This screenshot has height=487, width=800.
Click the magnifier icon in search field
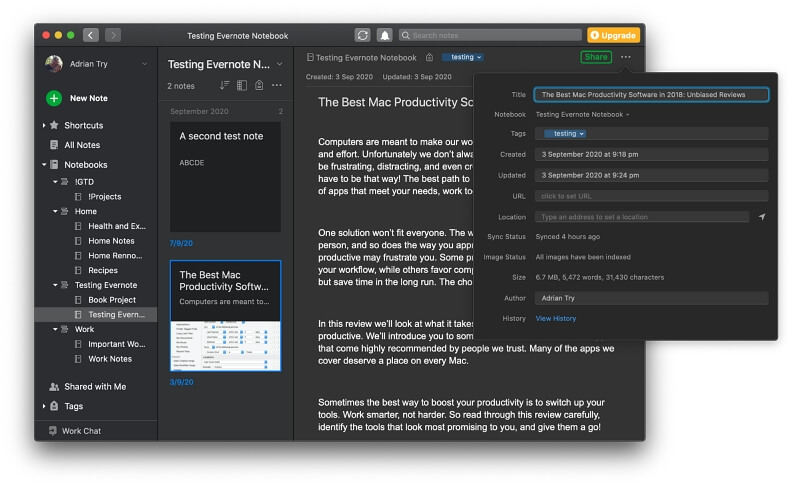(x=406, y=35)
